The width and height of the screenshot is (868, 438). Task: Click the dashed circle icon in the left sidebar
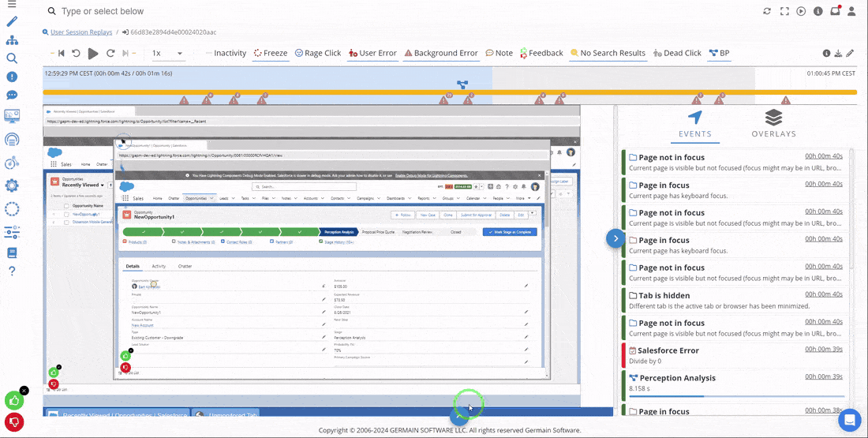pos(12,209)
